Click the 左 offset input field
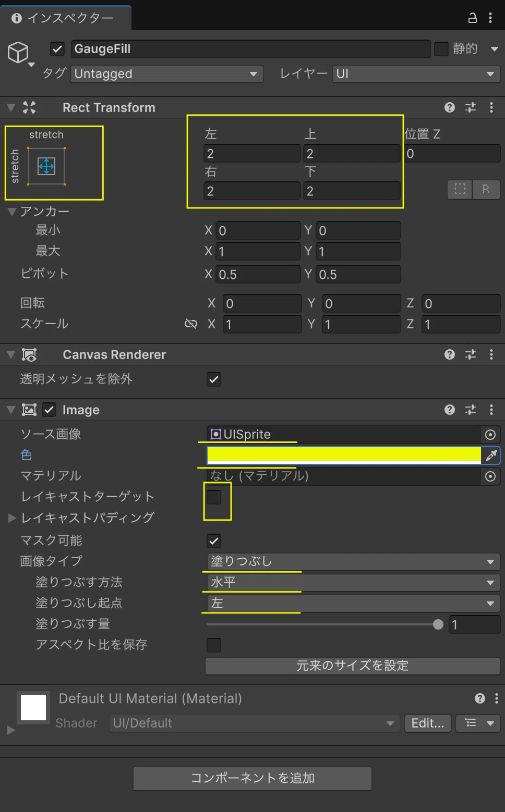 (252, 154)
